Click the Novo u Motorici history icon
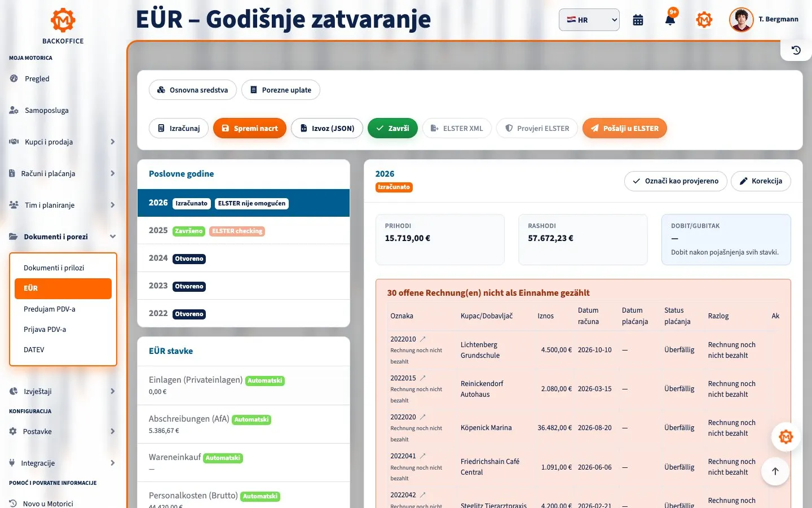Viewport: 812px width, 508px height. pos(13,503)
